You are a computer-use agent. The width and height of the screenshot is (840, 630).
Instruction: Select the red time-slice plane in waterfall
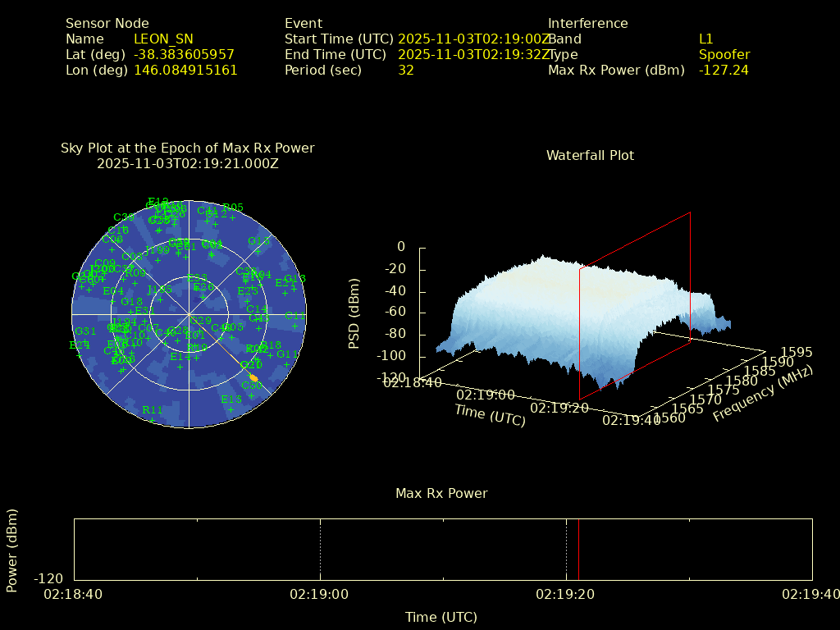click(635, 305)
